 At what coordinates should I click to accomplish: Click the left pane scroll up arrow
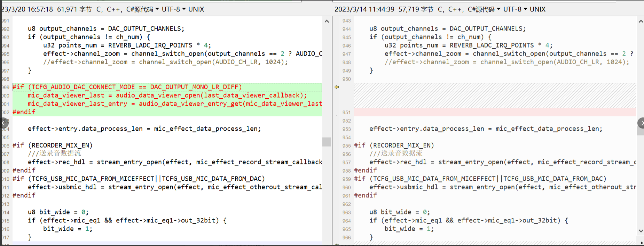coord(327,21)
